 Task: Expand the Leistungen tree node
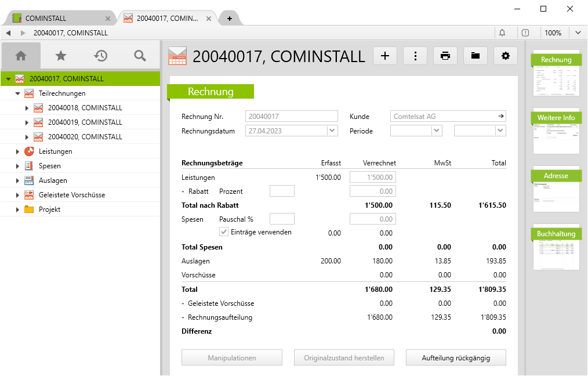(x=18, y=151)
